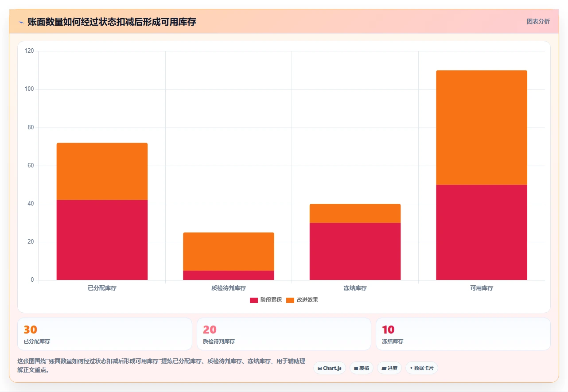Click the y-axis value 120
The width and height of the screenshot is (568, 392).
pyautogui.click(x=29, y=51)
